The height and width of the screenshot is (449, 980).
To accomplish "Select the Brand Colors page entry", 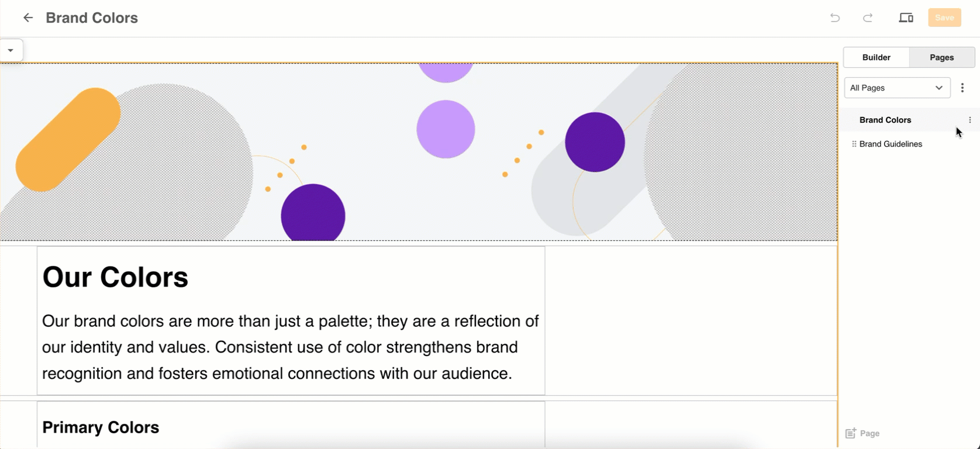I will point(885,120).
